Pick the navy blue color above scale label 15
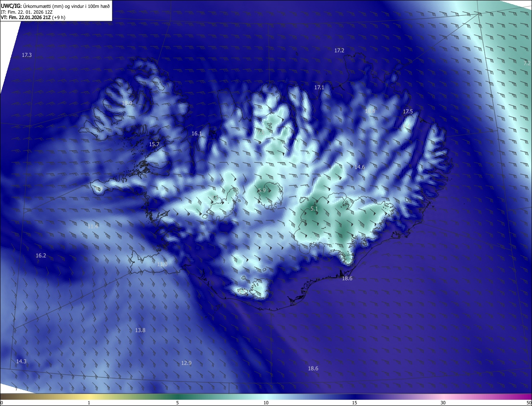This screenshot has height=406, width=532. (x=355, y=396)
